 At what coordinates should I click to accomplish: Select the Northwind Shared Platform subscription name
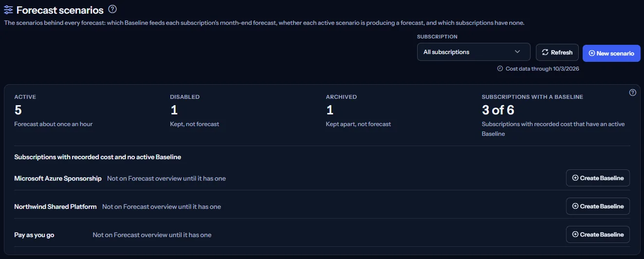point(55,207)
